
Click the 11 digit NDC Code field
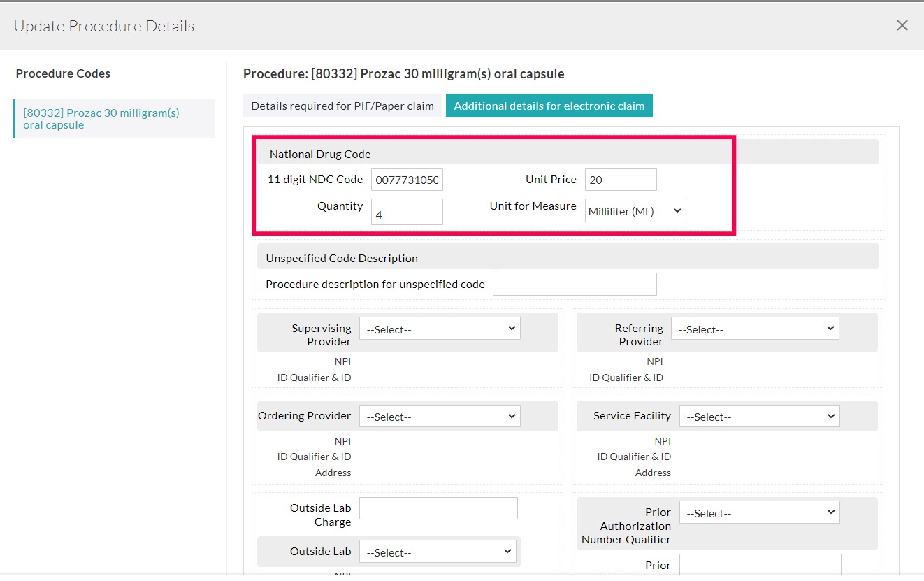(407, 180)
